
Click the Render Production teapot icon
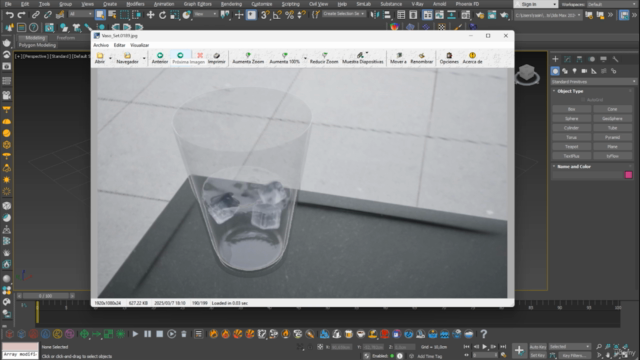pos(504,15)
